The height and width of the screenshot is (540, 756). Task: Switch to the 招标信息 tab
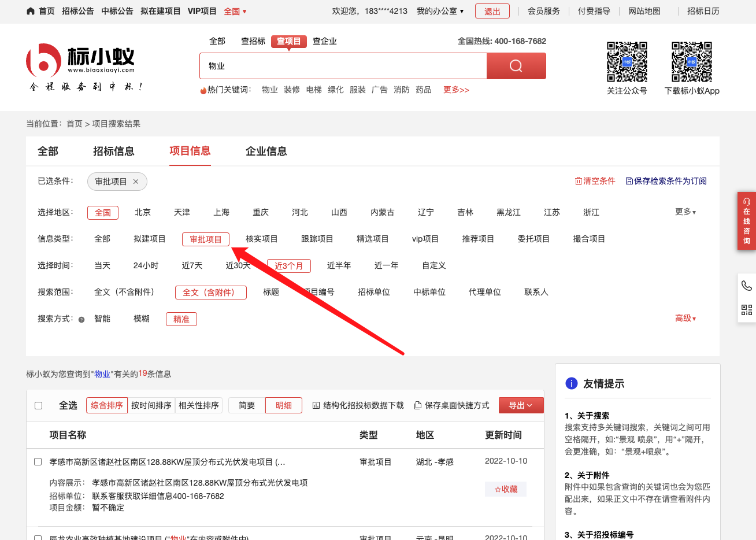click(x=113, y=151)
